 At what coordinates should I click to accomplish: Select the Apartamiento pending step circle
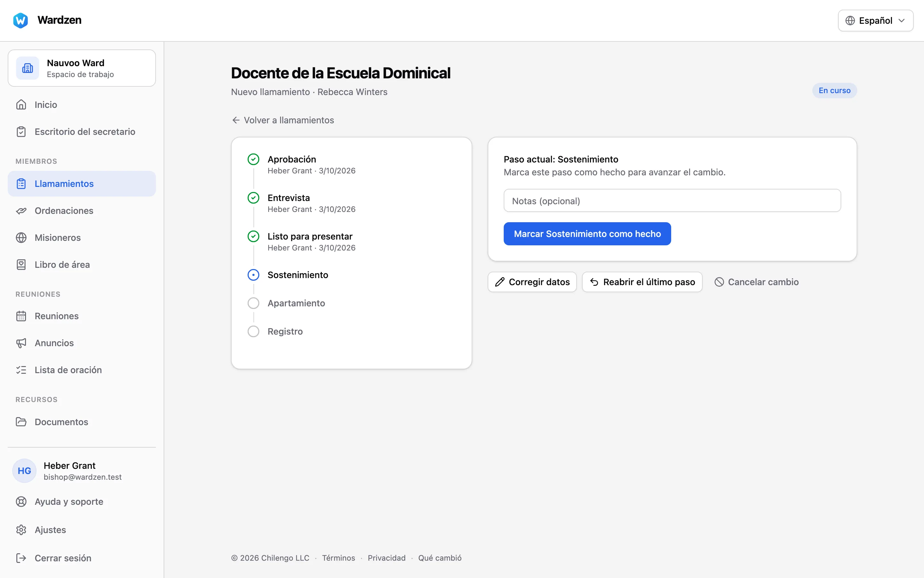253,303
